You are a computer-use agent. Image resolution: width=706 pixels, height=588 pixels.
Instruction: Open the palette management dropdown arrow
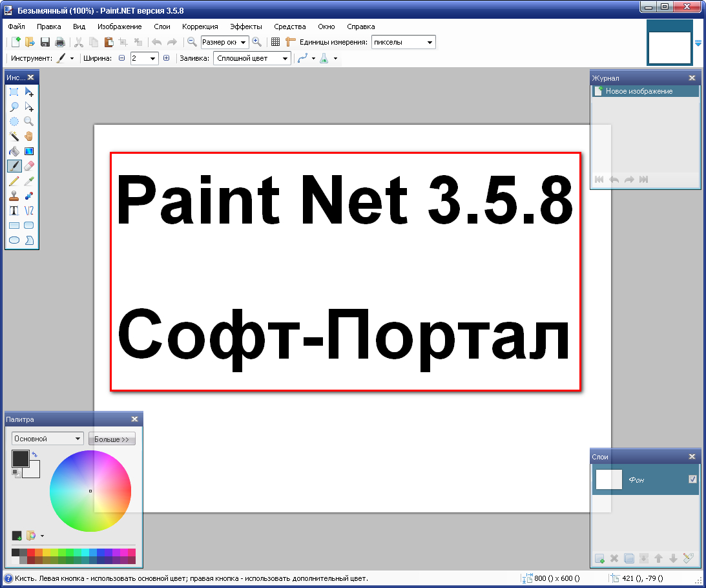click(43, 536)
